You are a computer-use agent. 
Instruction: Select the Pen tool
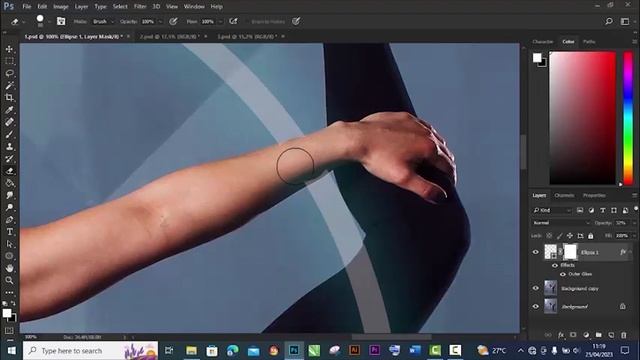(x=9, y=220)
